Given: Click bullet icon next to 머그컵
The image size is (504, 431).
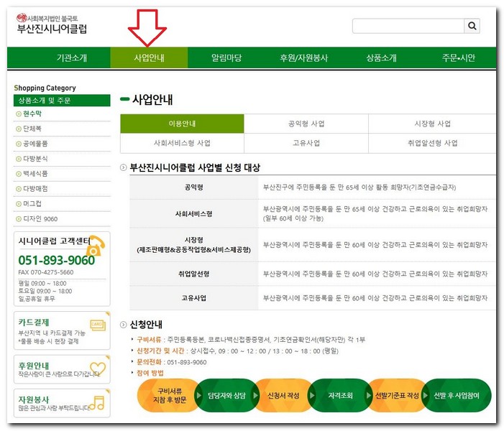Looking at the screenshot, I should [x=19, y=204].
